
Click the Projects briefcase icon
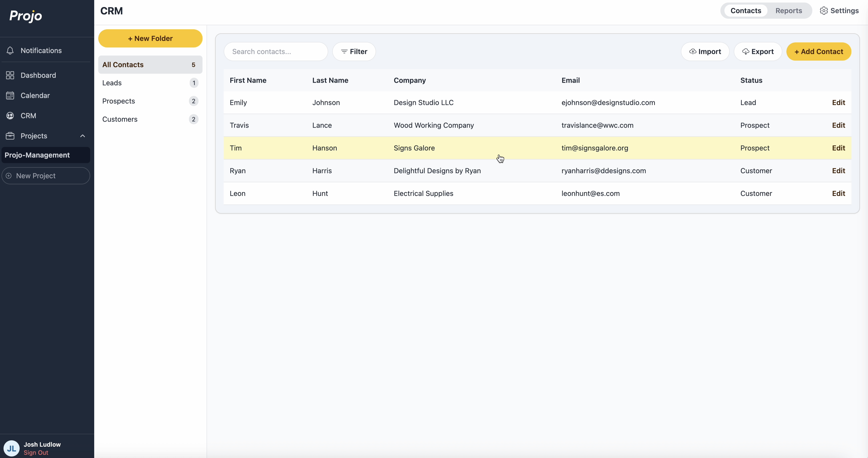click(10, 136)
